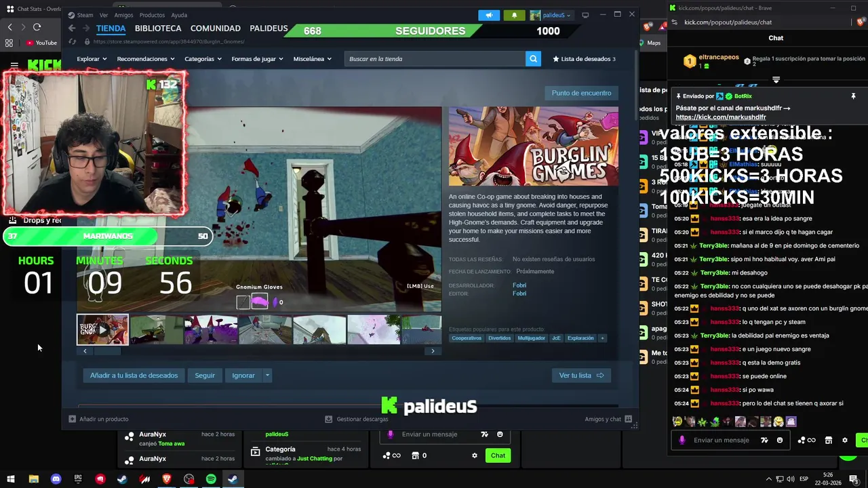Image resolution: width=868 pixels, height=488 pixels.
Task: Go back with Steam's back arrow
Action: [x=72, y=28]
